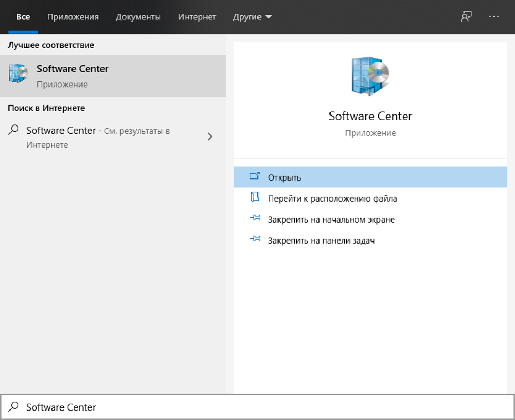
Task: Open the app via Открыть
Action: [370, 177]
